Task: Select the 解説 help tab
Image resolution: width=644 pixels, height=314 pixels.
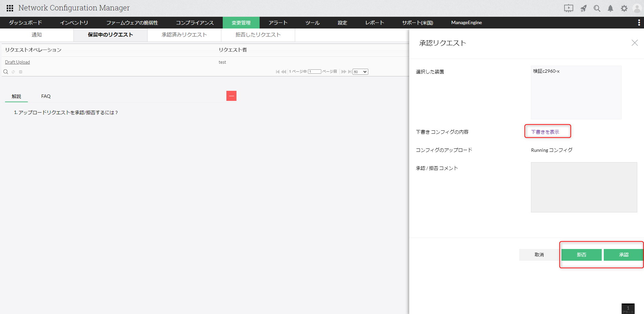Action: 16,96
